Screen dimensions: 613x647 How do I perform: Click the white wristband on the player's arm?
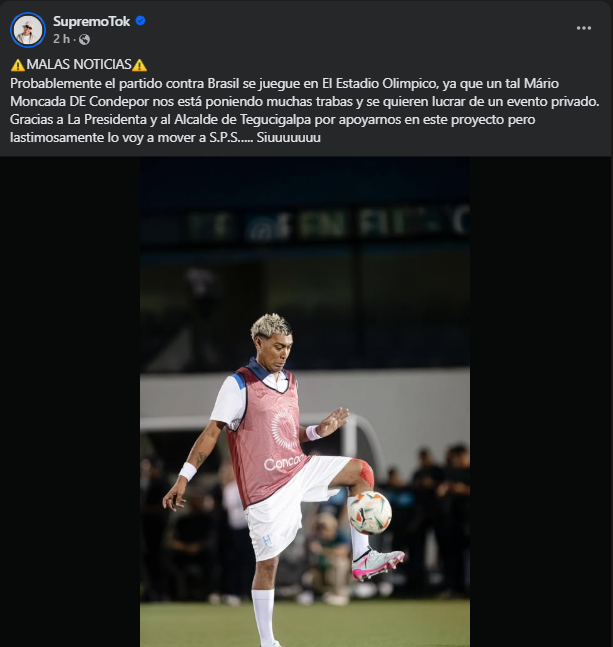187,470
